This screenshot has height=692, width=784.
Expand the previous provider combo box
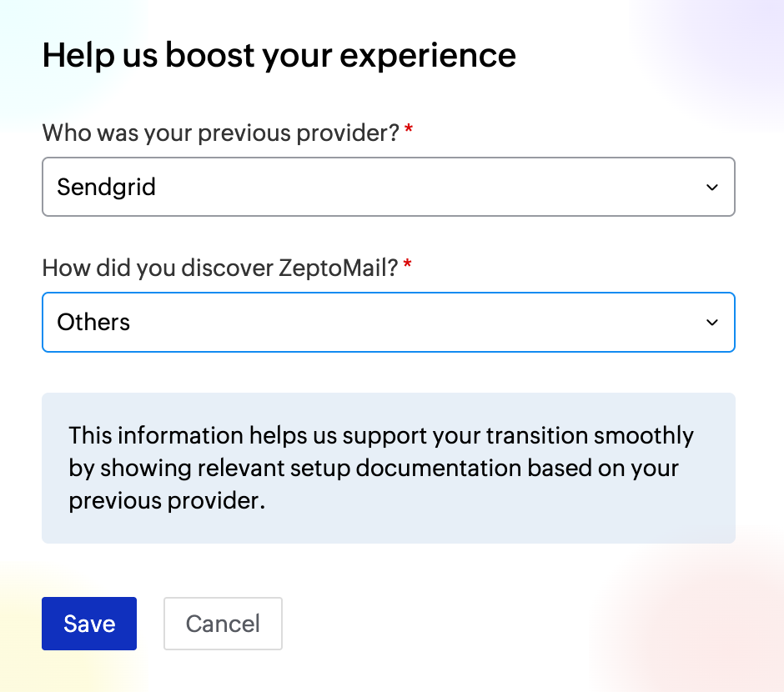(389, 187)
